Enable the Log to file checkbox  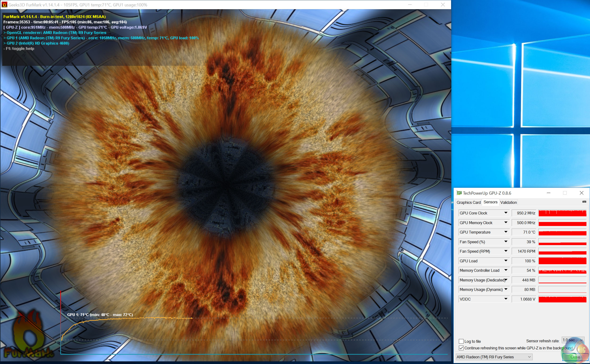pyautogui.click(x=461, y=341)
